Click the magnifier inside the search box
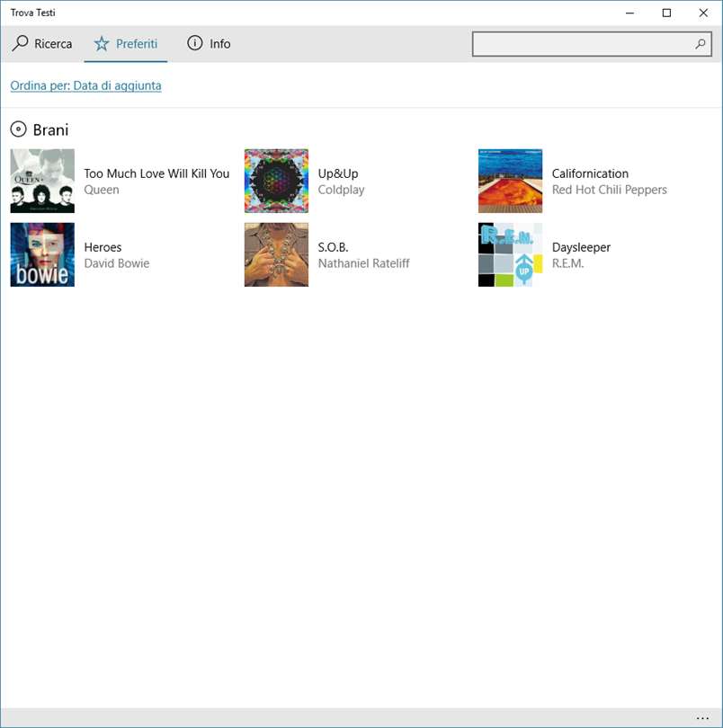The image size is (723, 728). tap(701, 44)
